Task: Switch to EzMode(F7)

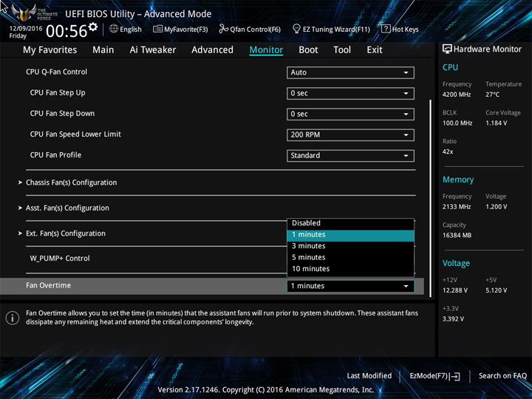Action: (435, 376)
